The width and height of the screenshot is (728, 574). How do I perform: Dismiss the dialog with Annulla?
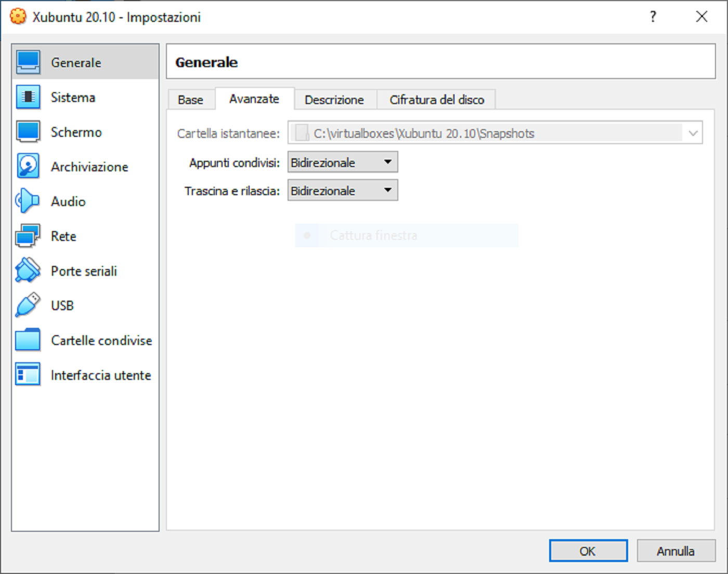(x=676, y=551)
